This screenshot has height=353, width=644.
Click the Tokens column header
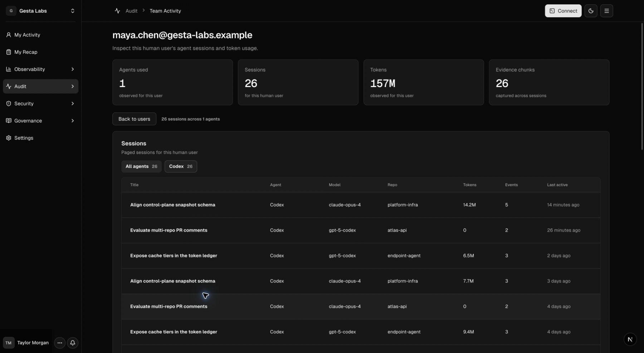point(470,185)
